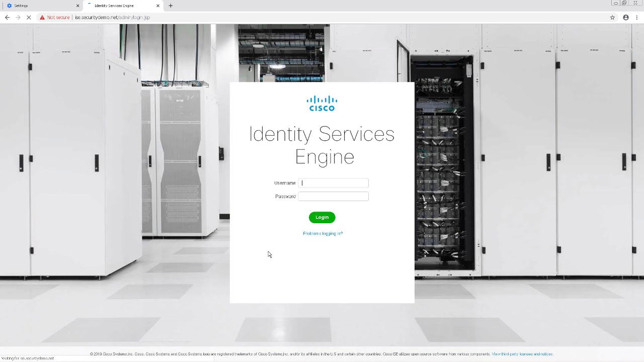The image size is (644, 362).
Task: Click the Not secure warning indicator
Action: coord(55,17)
